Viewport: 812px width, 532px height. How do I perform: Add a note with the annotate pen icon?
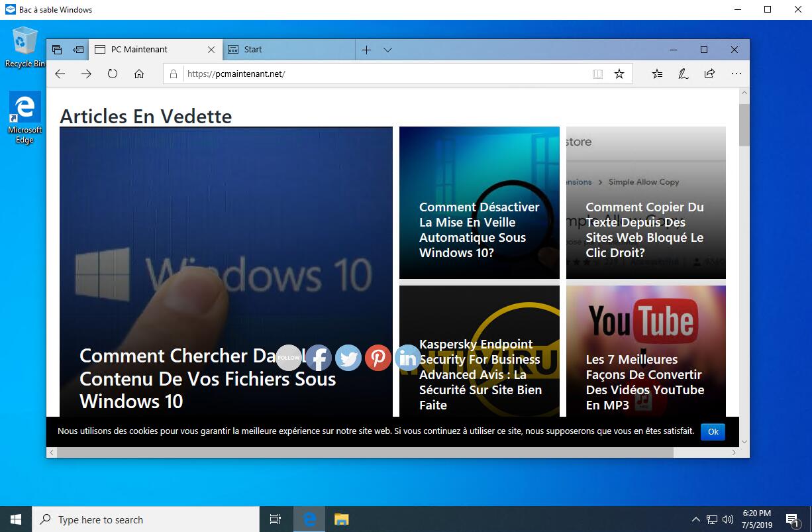[x=684, y=74]
